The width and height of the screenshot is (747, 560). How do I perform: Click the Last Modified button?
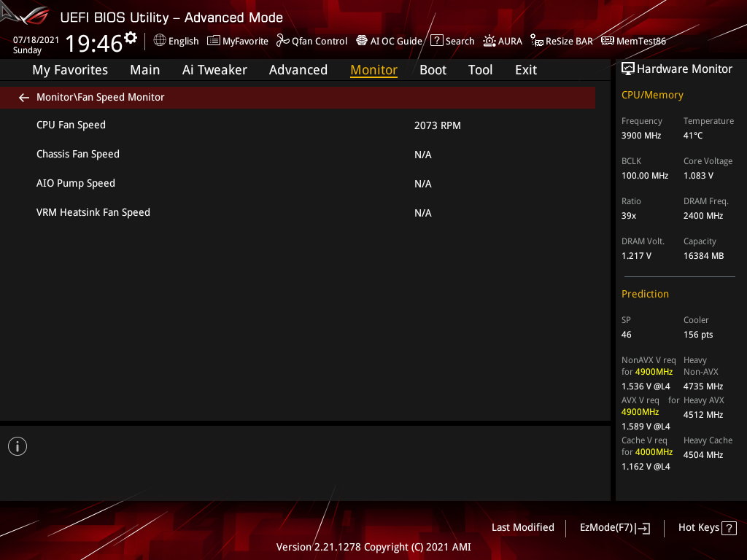(522, 527)
